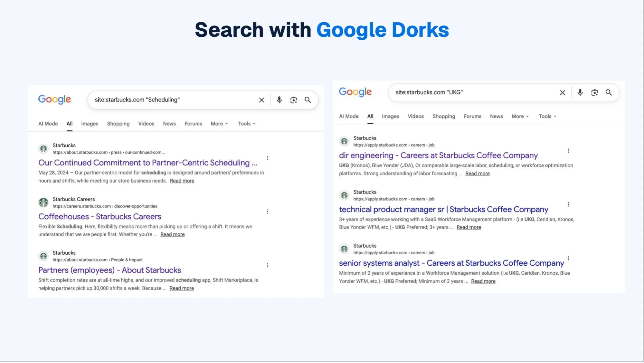Click the magnifier search icon for Scheduling query
This screenshot has height=363, width=644.
(308, 100)
